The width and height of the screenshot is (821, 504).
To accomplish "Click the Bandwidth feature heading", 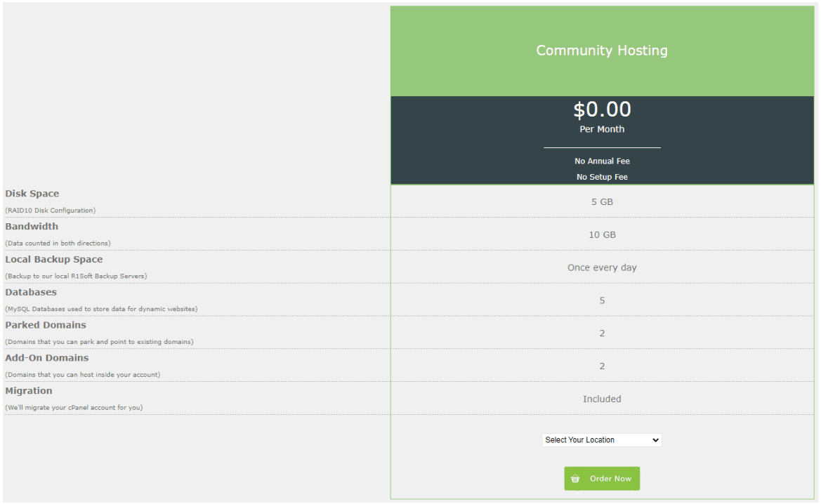I will (x=32, y=227).
